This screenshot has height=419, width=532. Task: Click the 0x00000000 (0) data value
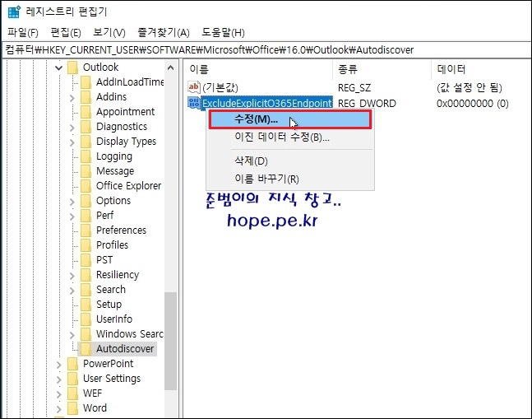point(472,103)
